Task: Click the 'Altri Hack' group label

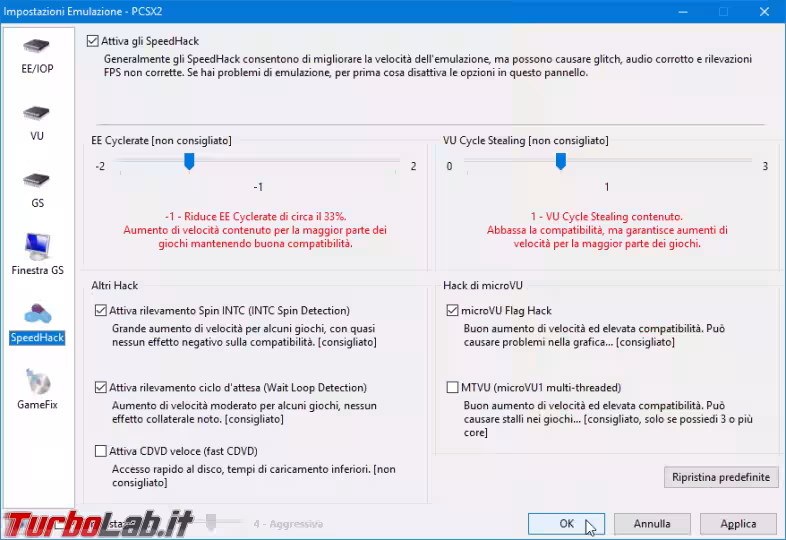Action: (114, 285)
